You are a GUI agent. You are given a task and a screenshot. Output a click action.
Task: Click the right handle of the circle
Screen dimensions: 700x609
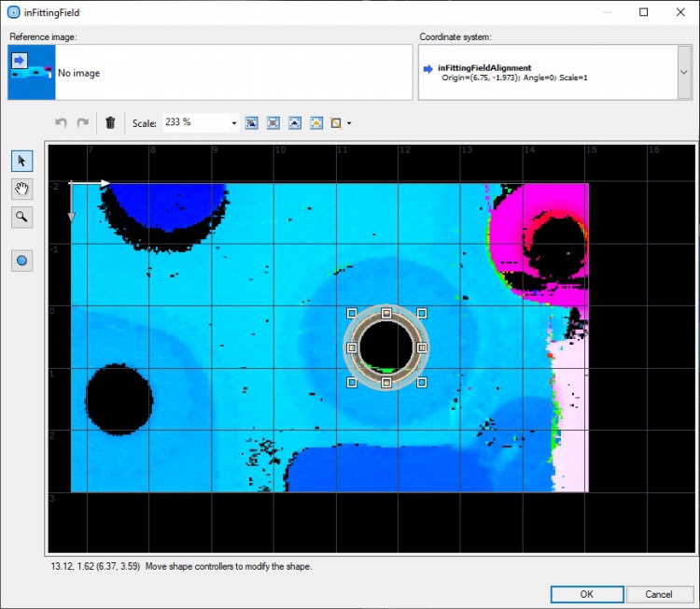422,347
